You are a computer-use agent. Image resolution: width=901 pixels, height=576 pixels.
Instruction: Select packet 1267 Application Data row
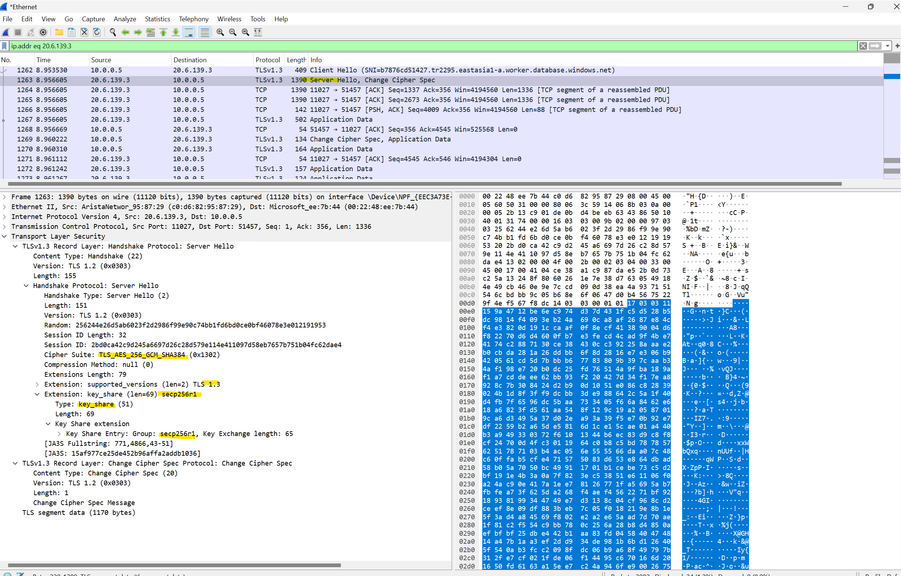click(441, 120)
